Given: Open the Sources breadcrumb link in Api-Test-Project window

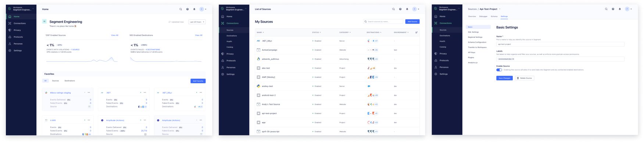Looking at the screenshot, I should 472,9.
